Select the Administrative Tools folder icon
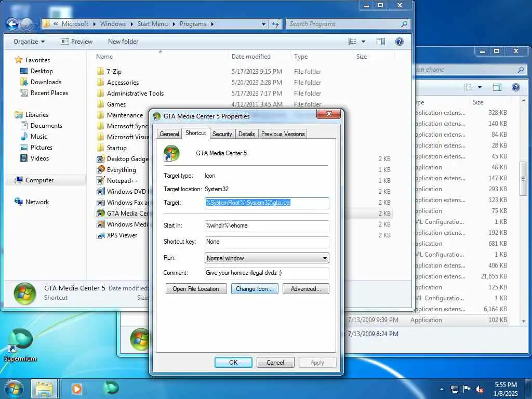Screen dimensions: 532x399 pos(100,94)
